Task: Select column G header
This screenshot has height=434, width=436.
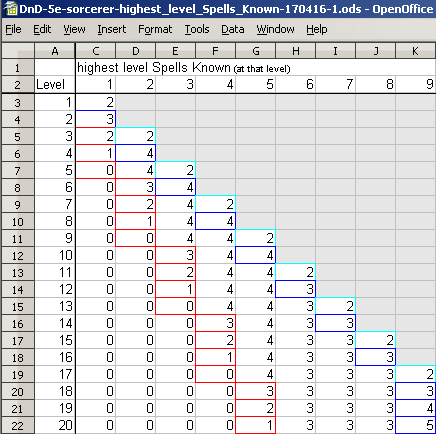Action: (256, 51)
